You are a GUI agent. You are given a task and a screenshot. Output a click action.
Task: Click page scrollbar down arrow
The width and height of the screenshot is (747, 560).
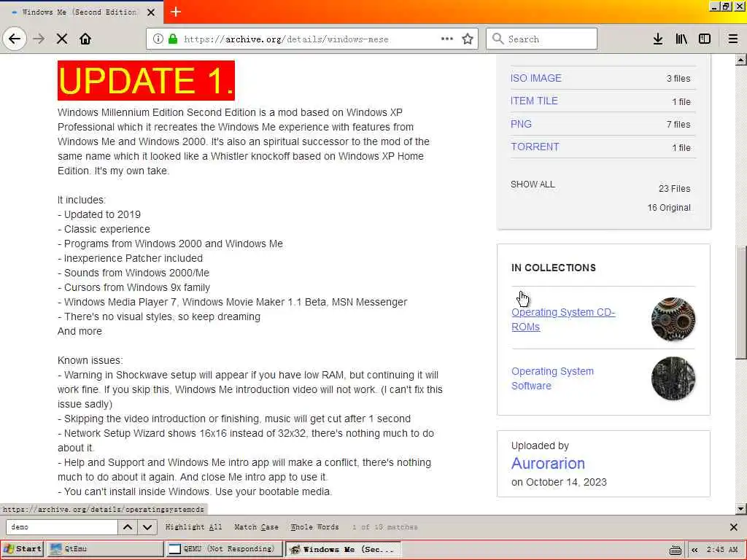tap(741, 508)
